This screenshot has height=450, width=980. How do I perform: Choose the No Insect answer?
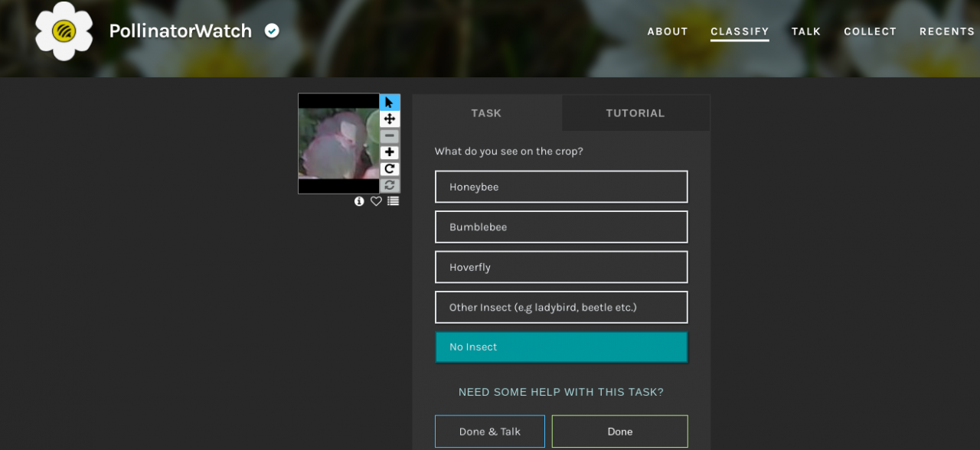pyautogui.click(x=561, y=347)
